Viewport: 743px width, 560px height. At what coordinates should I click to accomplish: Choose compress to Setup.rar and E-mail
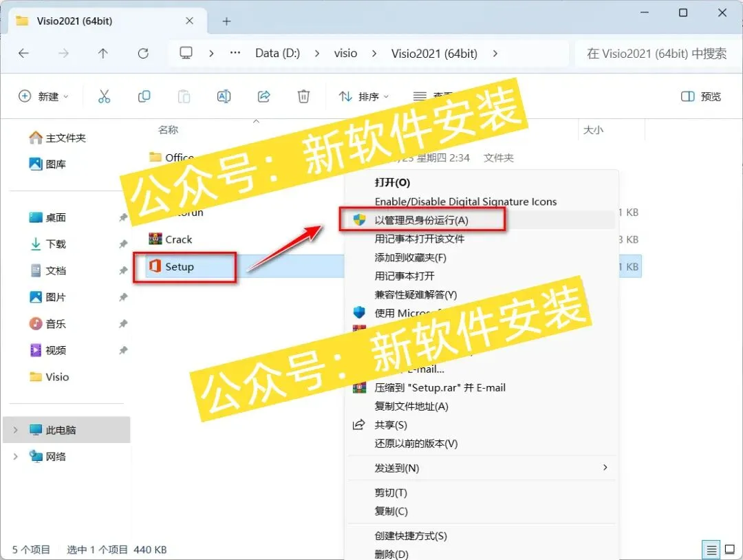(x=440, y=388)
